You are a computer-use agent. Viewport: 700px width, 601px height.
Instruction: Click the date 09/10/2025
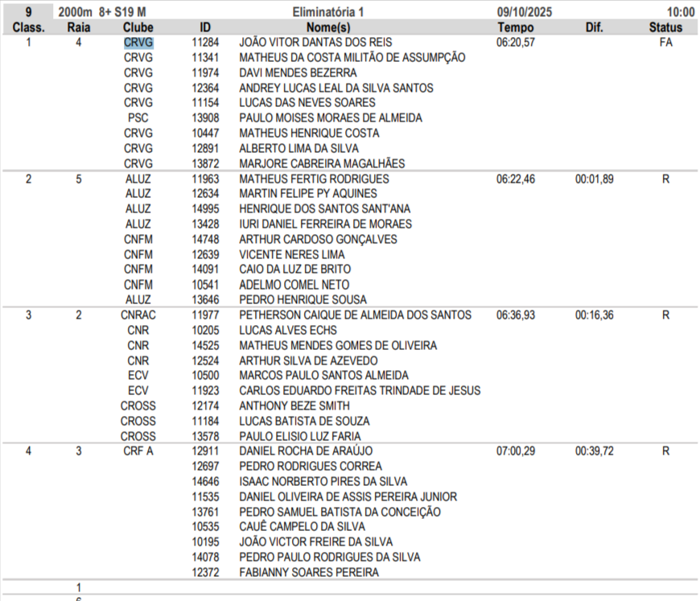(x=529, y=12)
